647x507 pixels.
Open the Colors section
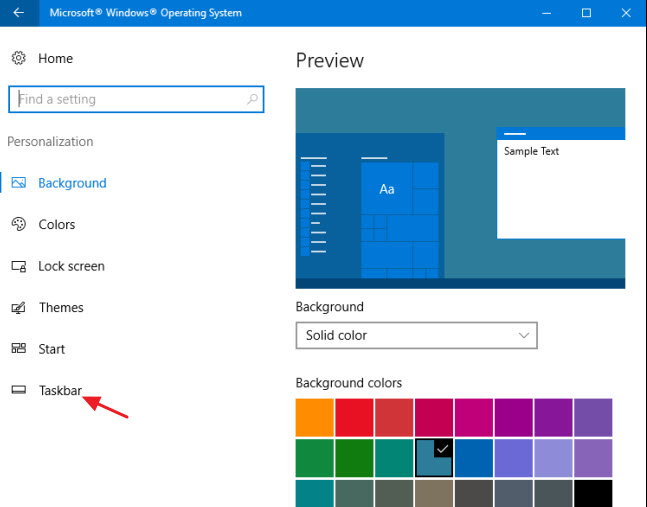click(x=57, y=224)
